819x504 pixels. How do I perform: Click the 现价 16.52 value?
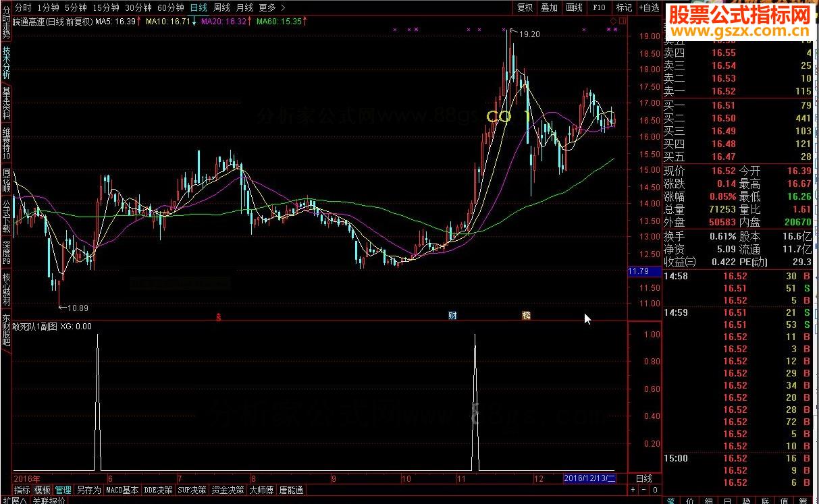722,171
